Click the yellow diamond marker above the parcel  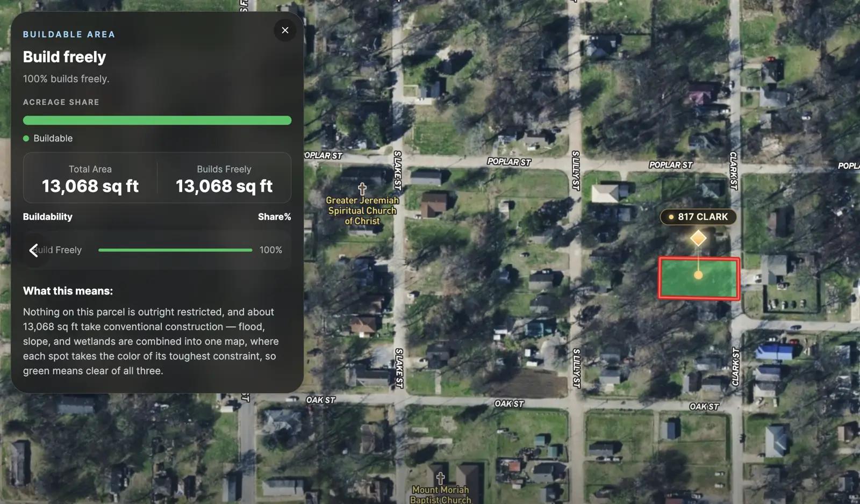coord(698,238)
